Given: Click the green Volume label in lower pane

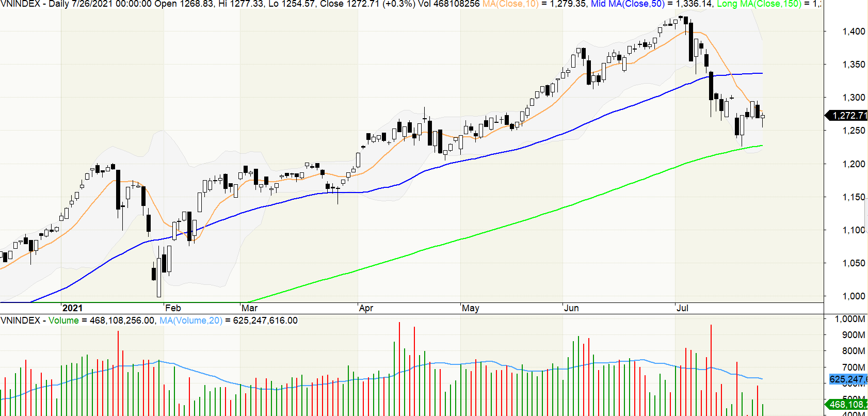Looking at the screenshot, I should click(63, 321).
